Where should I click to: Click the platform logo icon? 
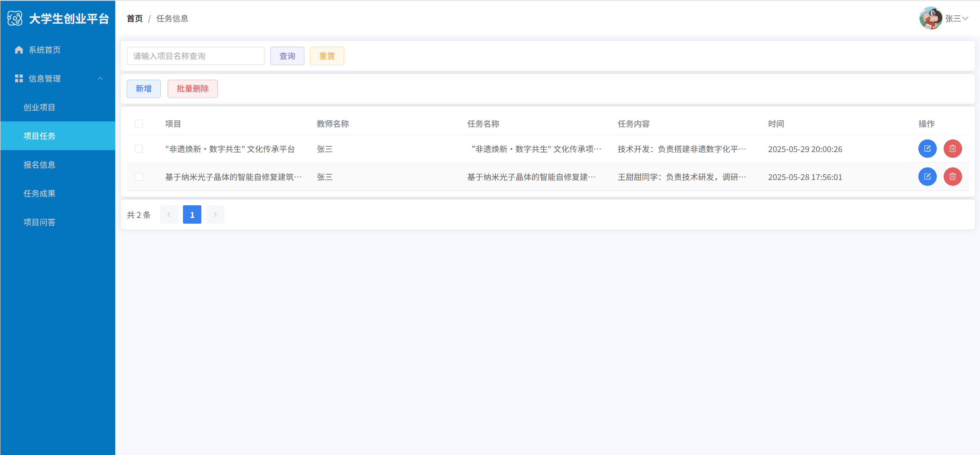15,18
